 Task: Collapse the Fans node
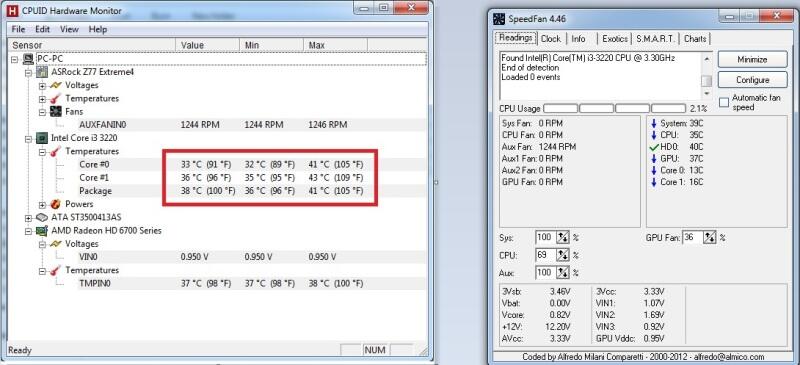tap(42, 111)
